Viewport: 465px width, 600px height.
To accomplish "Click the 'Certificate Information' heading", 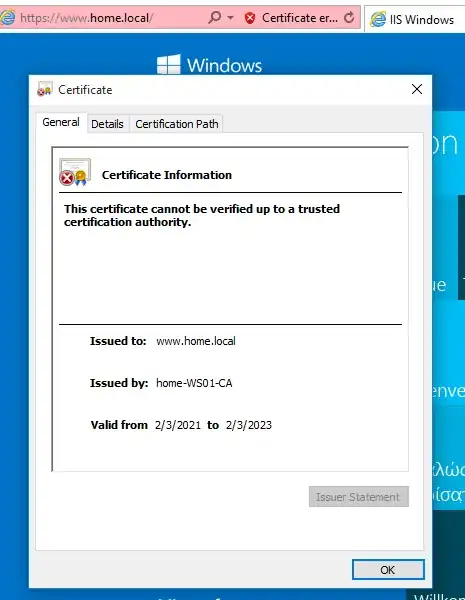I will click(167, 175).
